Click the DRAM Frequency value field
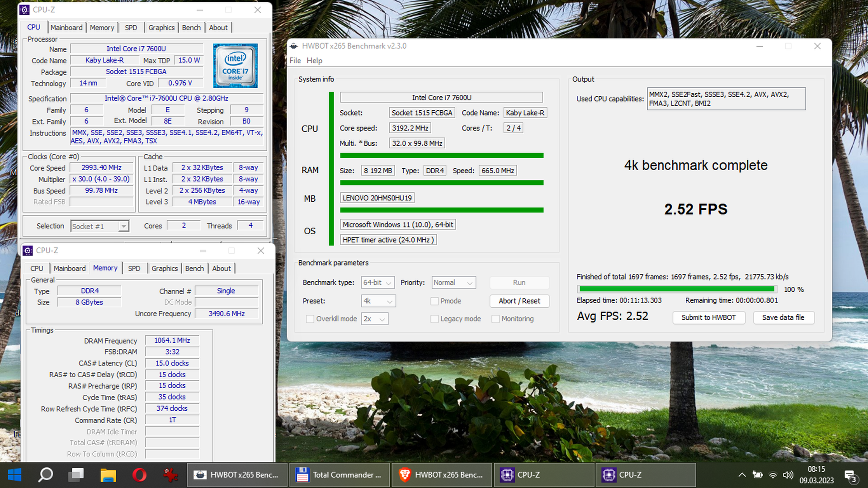 pos(172,341)
